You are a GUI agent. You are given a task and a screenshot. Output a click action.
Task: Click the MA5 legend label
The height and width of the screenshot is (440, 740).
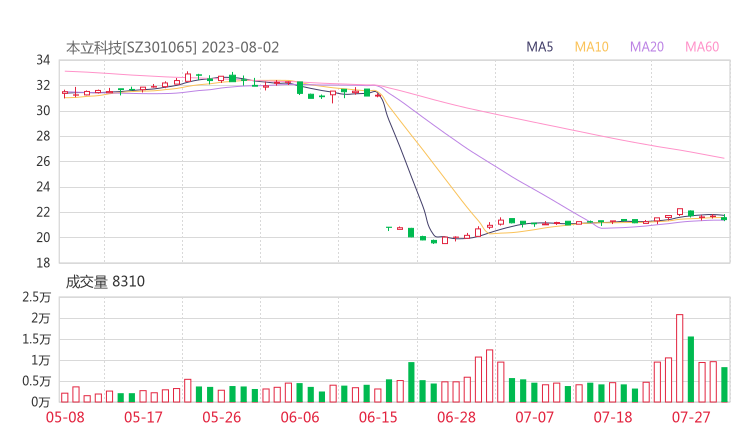coord(539,47)
